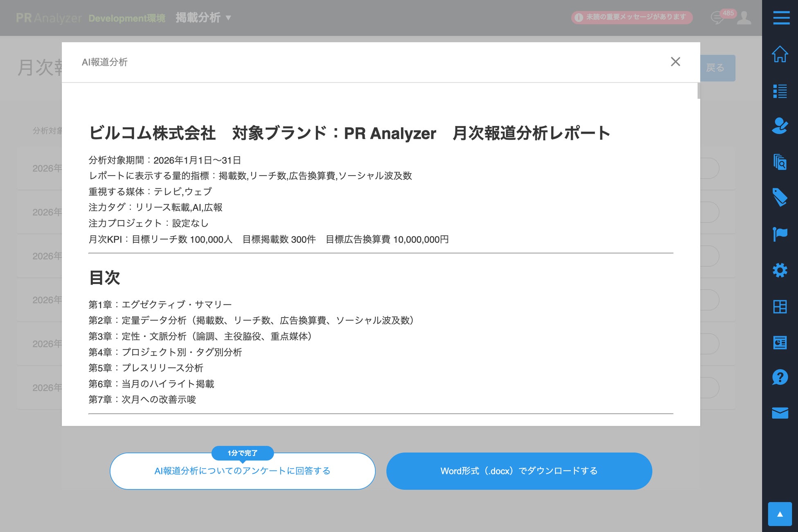
Task: Open settings gear in sidebar
Action: 780,270
